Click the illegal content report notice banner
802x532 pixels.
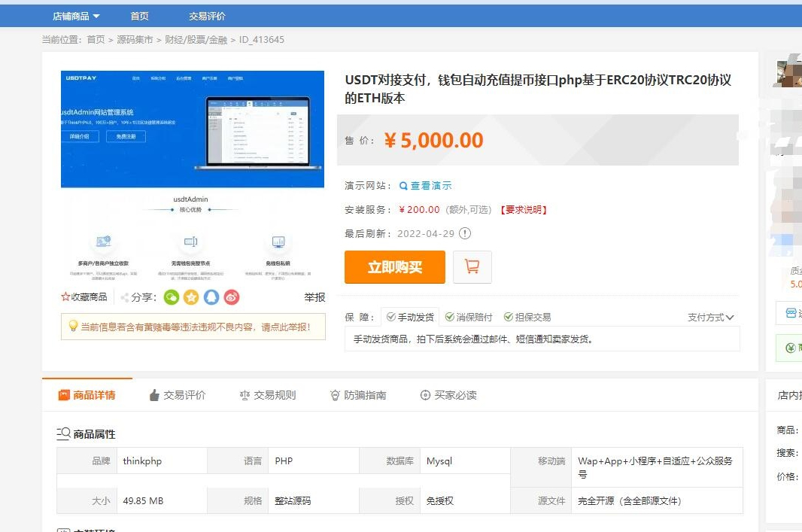(193, 327)
